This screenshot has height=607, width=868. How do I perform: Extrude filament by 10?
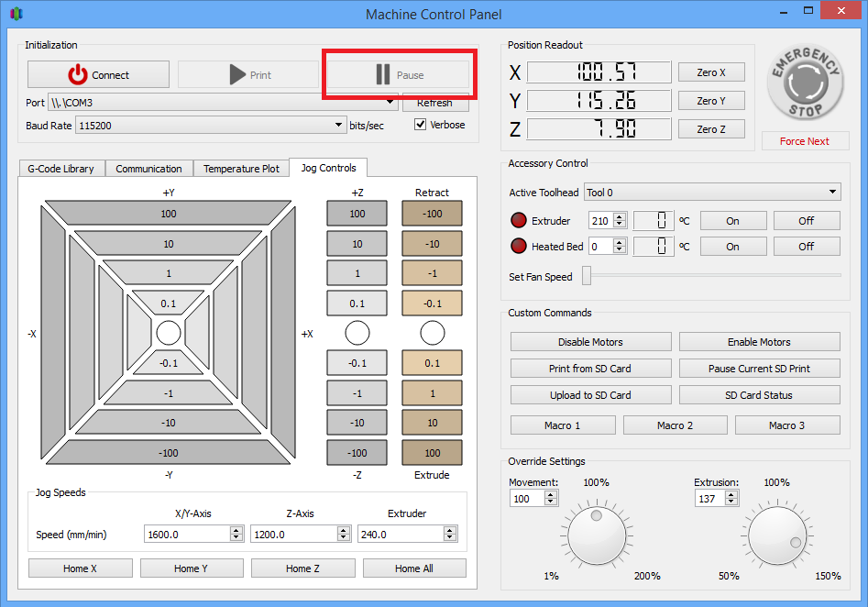tap(432, 423)
